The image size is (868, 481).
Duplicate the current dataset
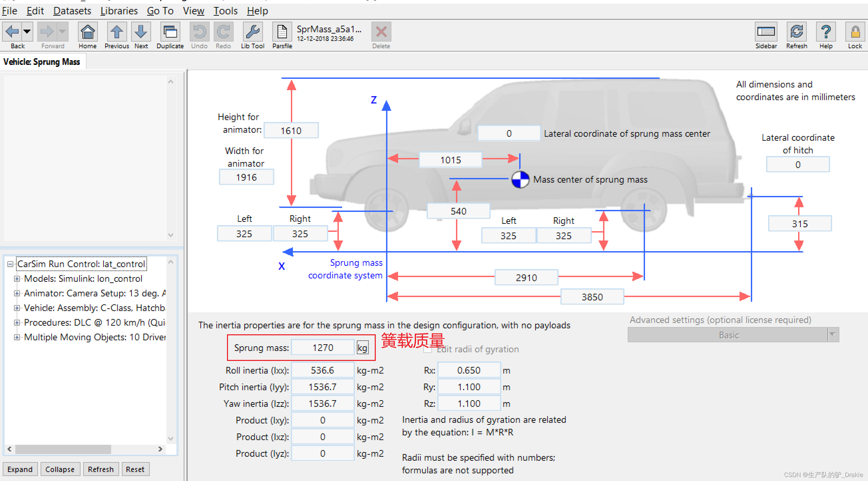coord(170,32)
